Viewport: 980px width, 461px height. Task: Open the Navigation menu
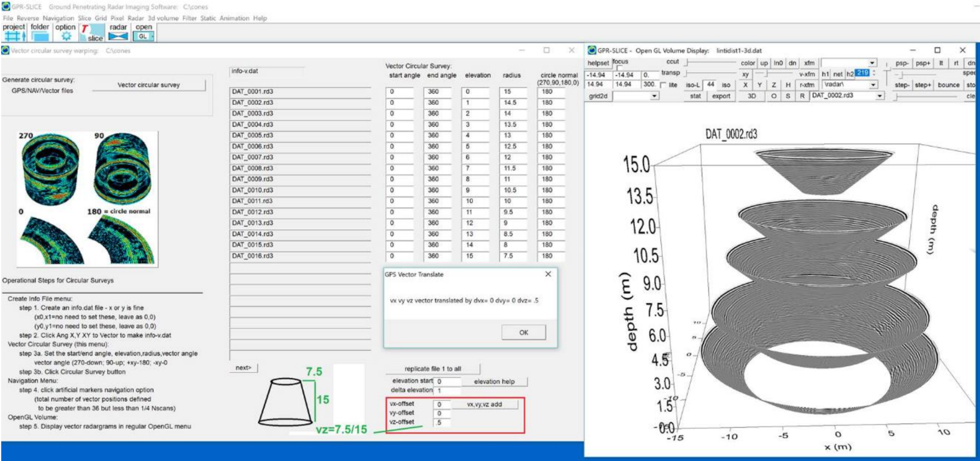pyautogui.click(x=58, y=18)
